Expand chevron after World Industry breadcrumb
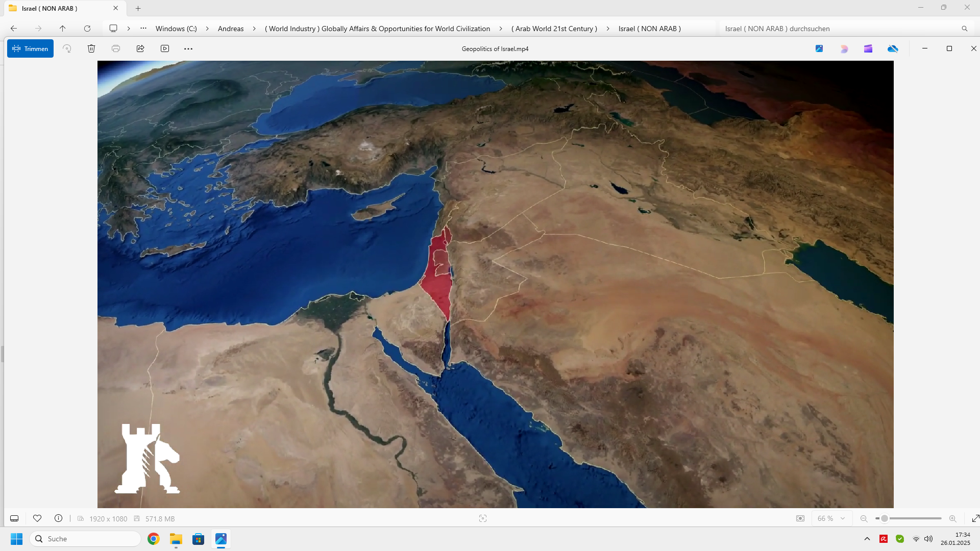980x551 pixels. click(501, 29)
